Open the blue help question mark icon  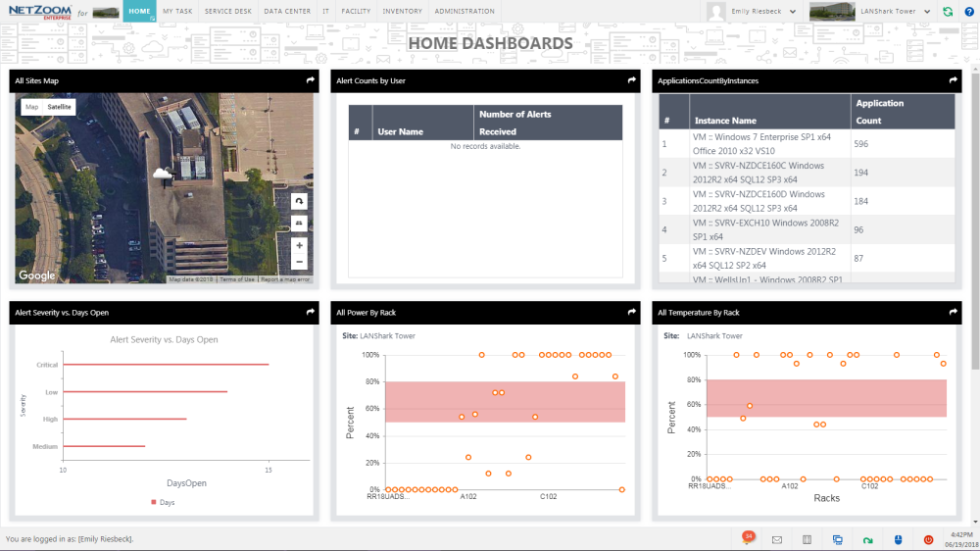coord(968,12)
